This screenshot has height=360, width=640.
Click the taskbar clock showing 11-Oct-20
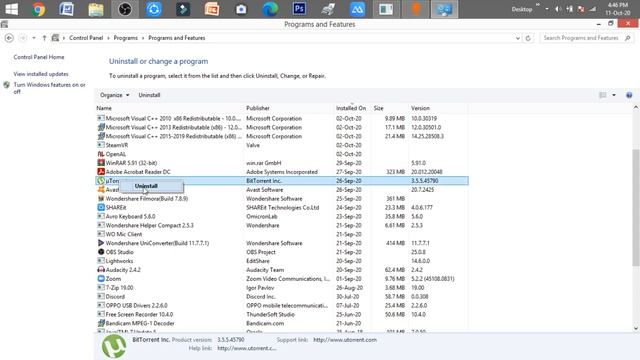(618, 9)
